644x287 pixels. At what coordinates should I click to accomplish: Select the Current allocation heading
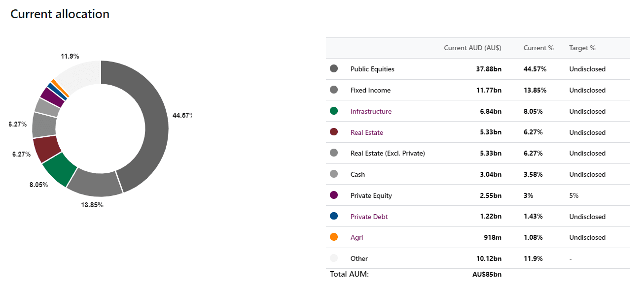click(60, 14)
